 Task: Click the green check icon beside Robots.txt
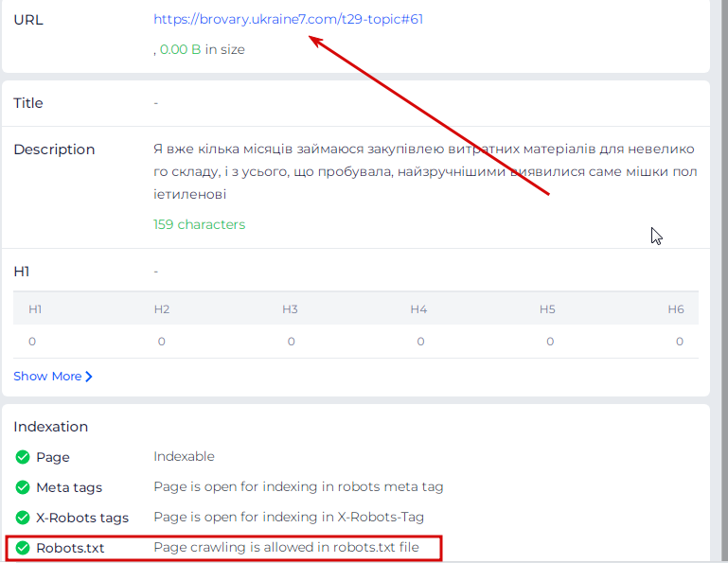pyautogui.click(x=23, y=548)
